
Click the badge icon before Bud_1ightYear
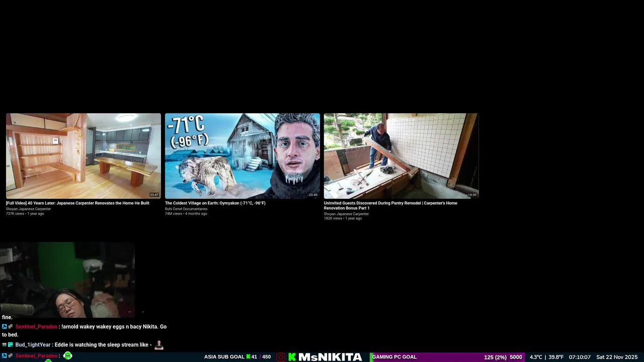coord(11,345)
